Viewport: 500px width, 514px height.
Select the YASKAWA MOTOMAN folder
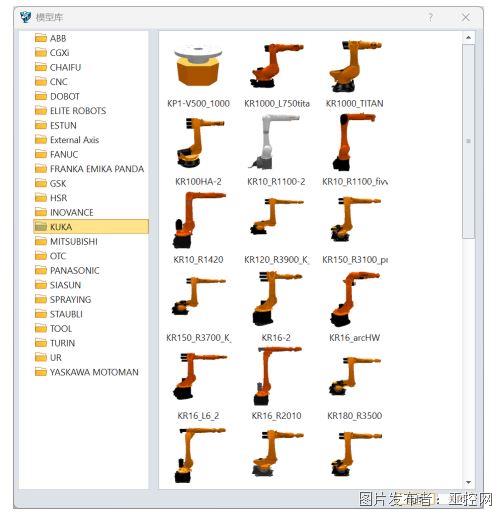(87, 372)
